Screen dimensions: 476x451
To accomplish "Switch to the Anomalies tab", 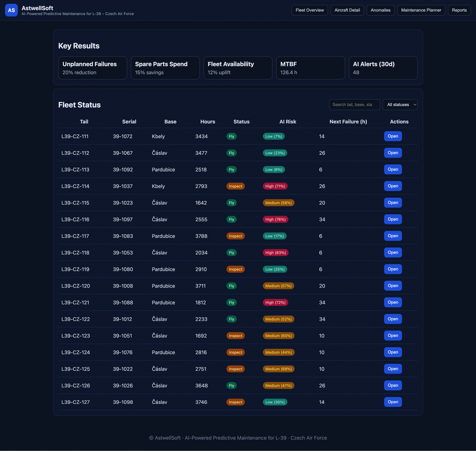I will pyautogui.click(x=380, y=10).
